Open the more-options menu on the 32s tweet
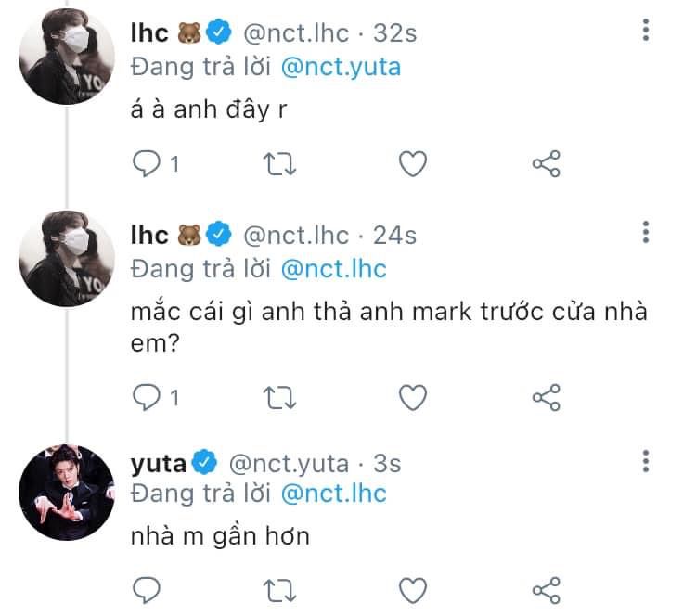This screenshot has height=616, width=696. (x=646, y=31)
